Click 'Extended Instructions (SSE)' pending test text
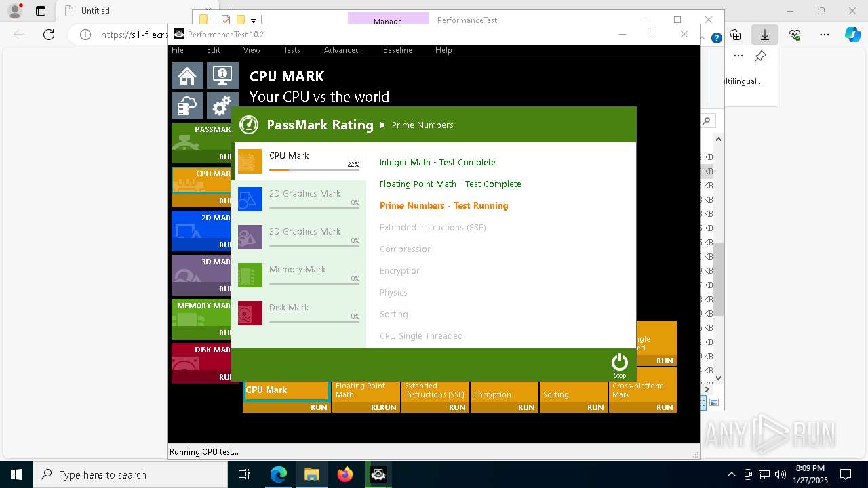The image size is (868, 488). 433,228
